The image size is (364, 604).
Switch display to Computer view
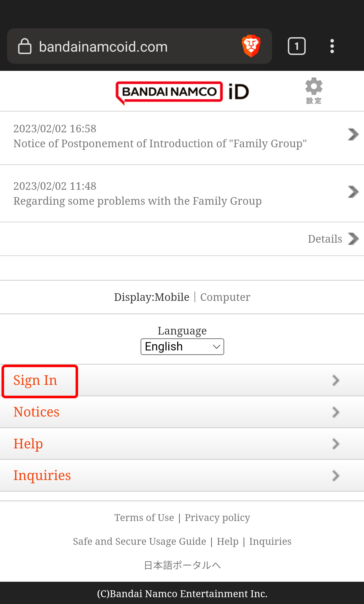[225, 297]
